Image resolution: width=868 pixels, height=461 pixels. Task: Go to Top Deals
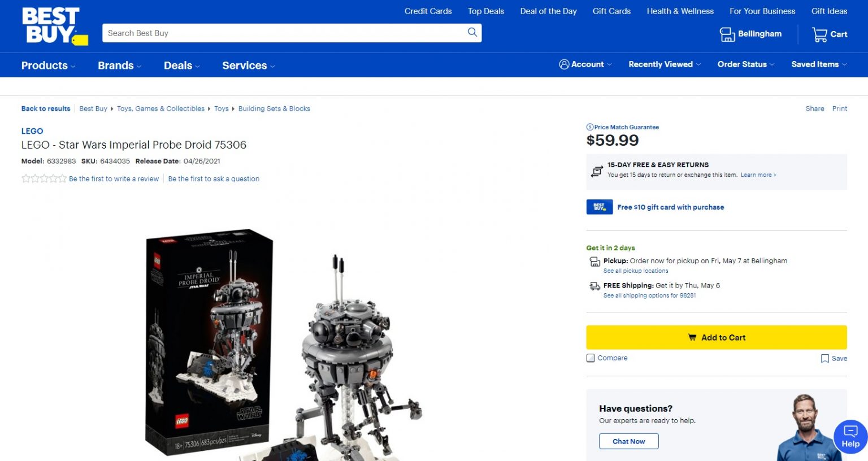485,11
